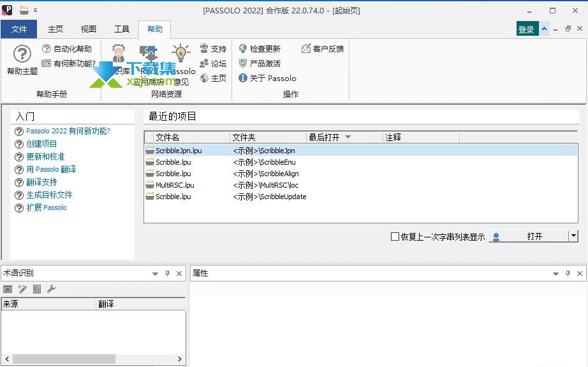This screenshot has width=588, height=367.
Task: Restore the inner document window
Action: pos(568,29)
